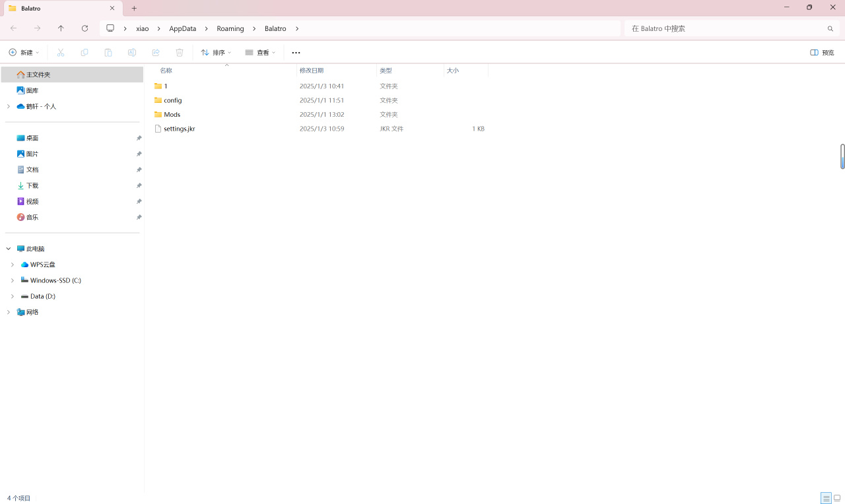
Task: Navigate to Roaming in address bar
Action: 230,28
